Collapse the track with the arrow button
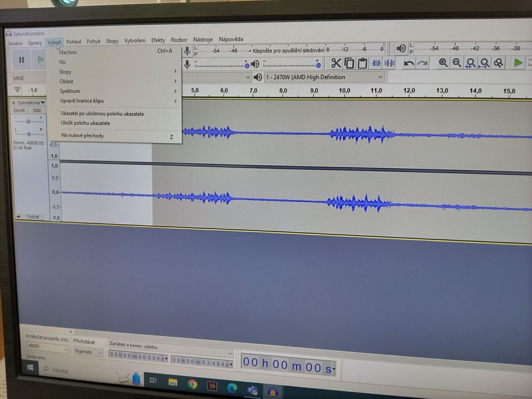The width and height of the screenshot is (532, 399). coord(18,217)
